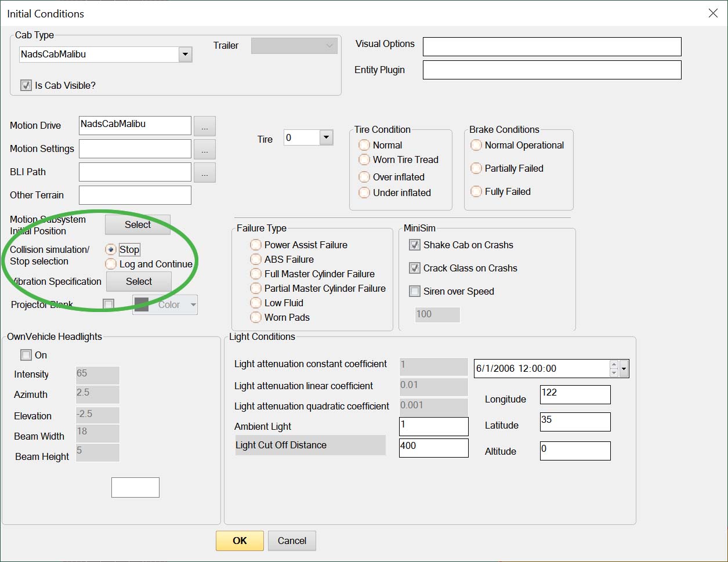Click the browse button next to Motion Drive
728x562 pixels.
[204, 126]
